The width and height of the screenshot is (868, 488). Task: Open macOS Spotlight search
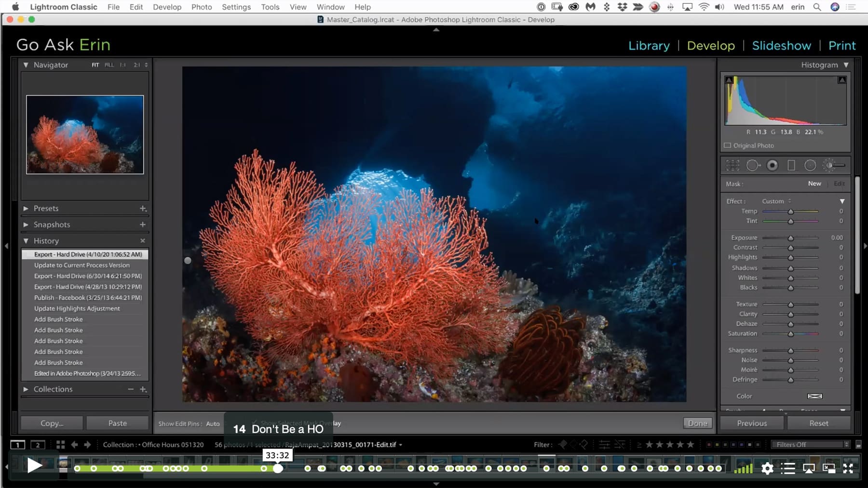tap(817, 7)
